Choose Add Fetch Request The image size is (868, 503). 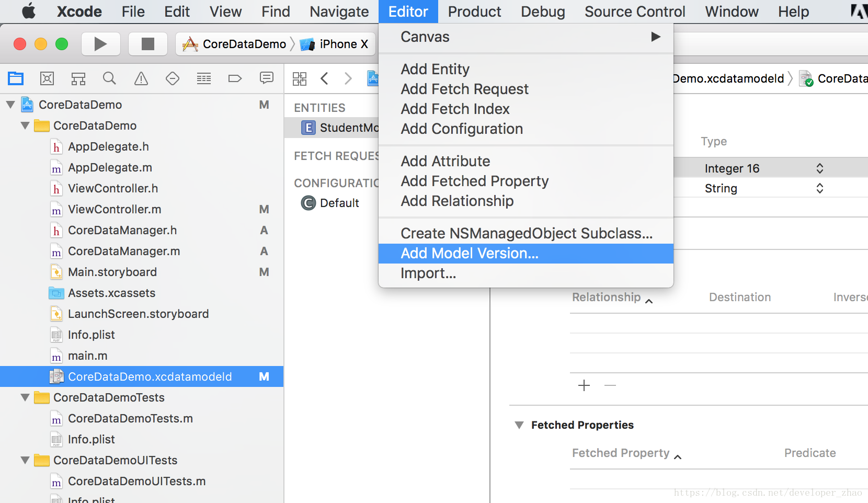(x=526, y=89)
